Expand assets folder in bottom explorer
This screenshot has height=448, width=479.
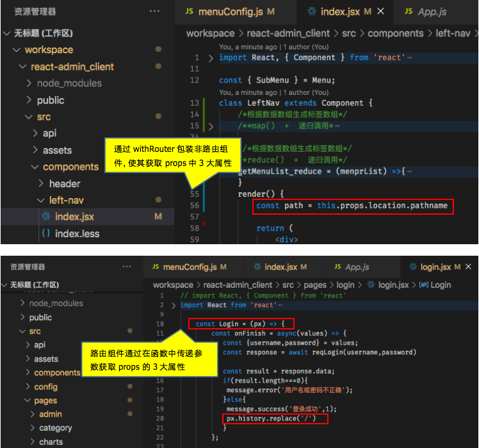point(28,359)
